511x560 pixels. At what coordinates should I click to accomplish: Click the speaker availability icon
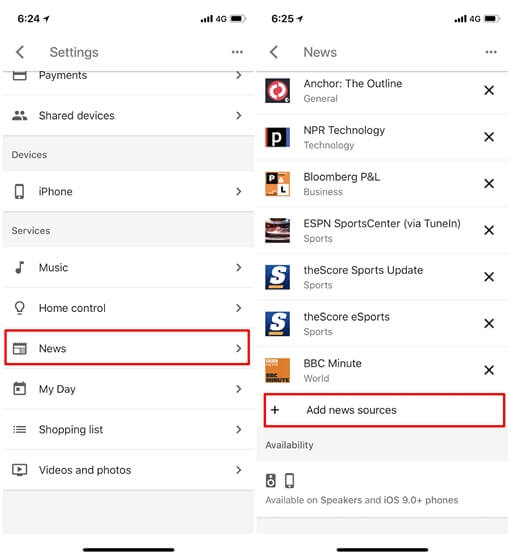point(271,480)
